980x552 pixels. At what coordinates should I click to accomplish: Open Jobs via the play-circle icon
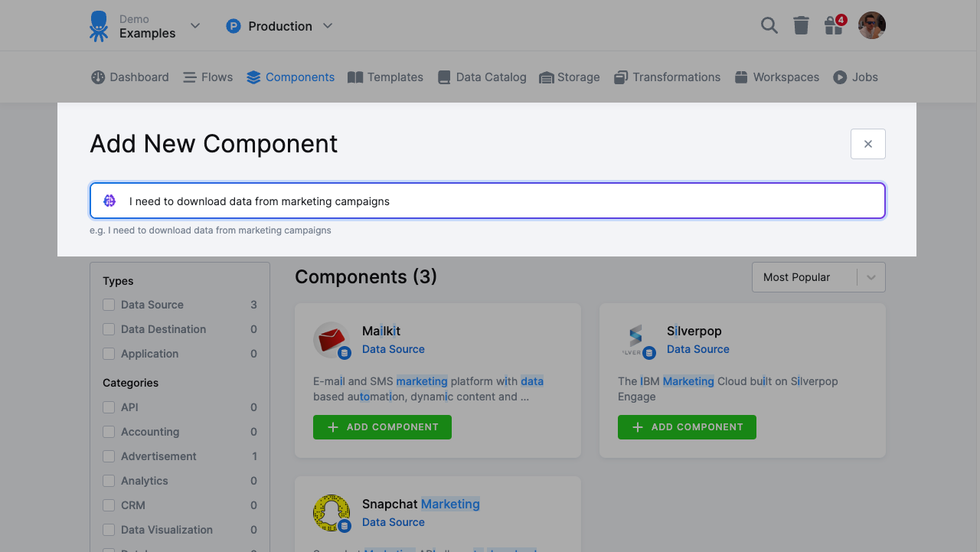841,77
